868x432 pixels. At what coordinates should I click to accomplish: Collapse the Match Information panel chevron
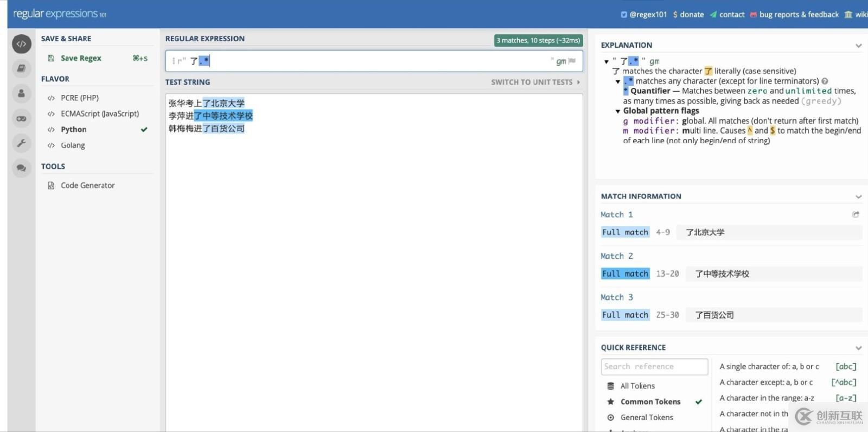coord(858,196)
